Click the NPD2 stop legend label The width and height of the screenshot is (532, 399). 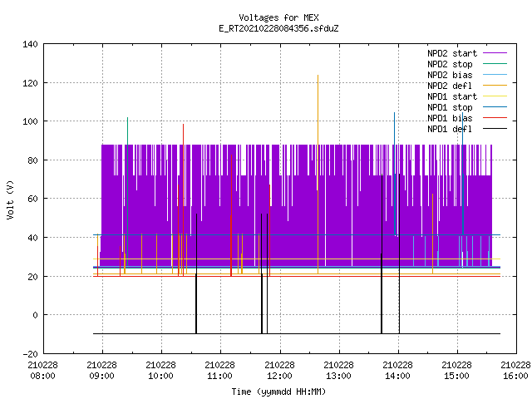[450, 64]
